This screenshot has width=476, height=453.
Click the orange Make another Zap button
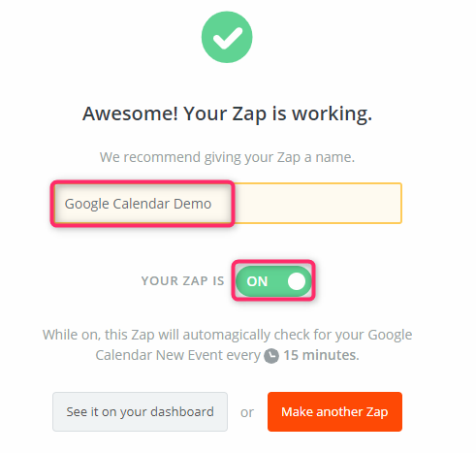pyautogui.click(x=334, y=411)
